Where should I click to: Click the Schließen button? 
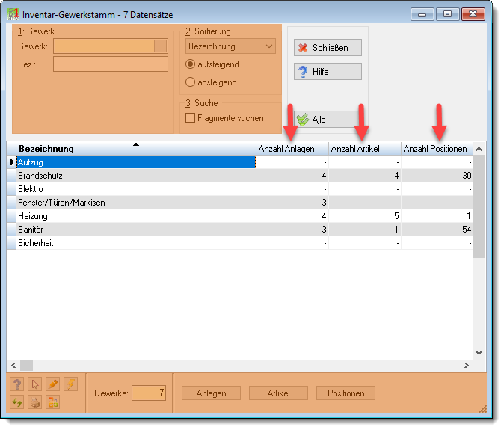(x=328, y=48)
